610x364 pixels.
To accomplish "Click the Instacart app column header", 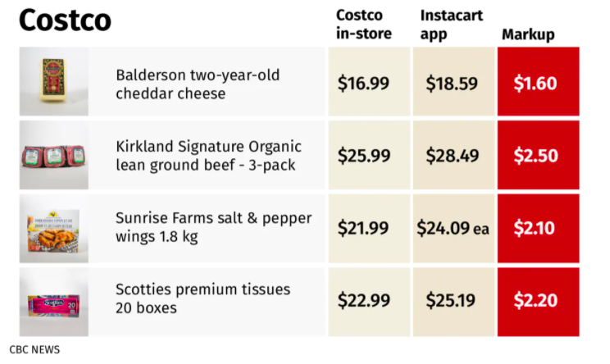I will [452, 25].
